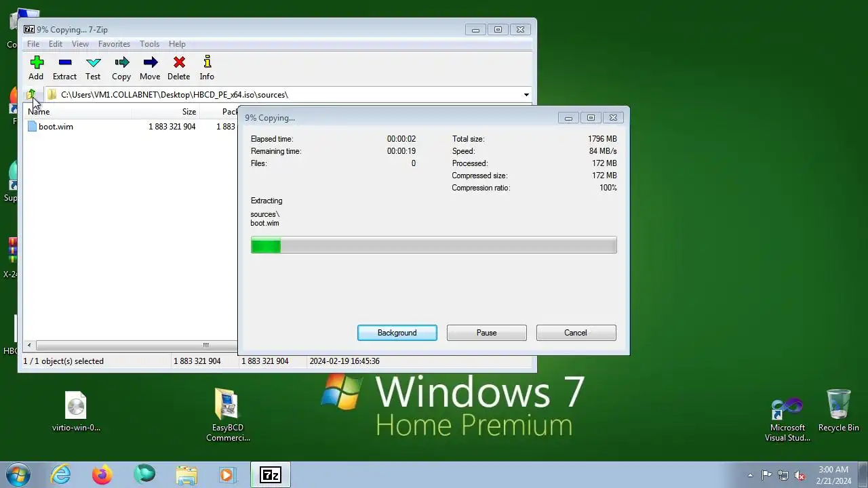Open EasyBCD Commercial desktop shortcut
Viewport: 868px width, 488px height.
coord(228,415)
